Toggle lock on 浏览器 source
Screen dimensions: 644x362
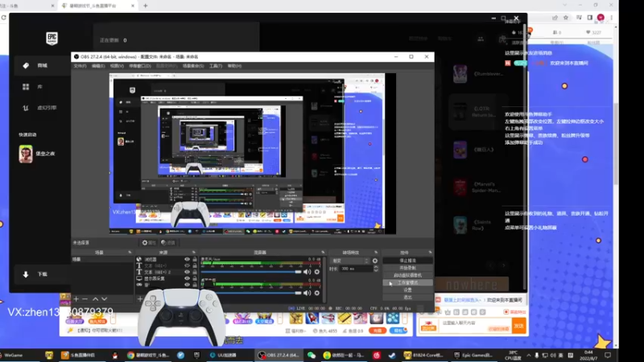195,259
